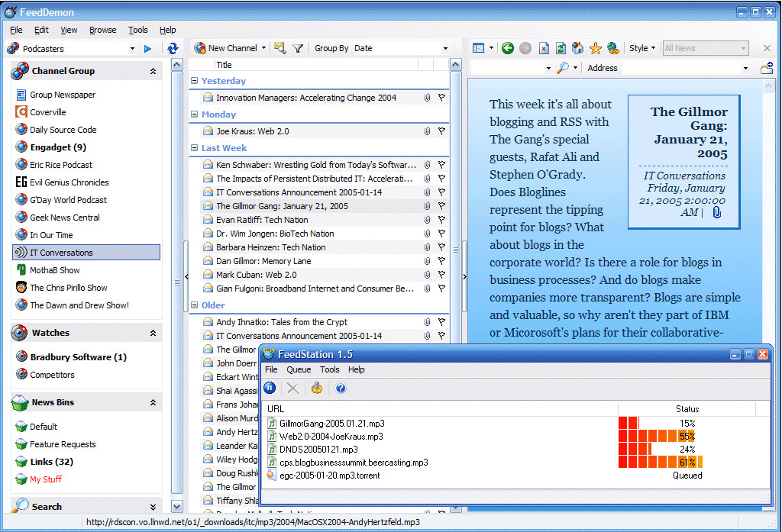Open the Help menu in FeedStation

tap(356, 369)
